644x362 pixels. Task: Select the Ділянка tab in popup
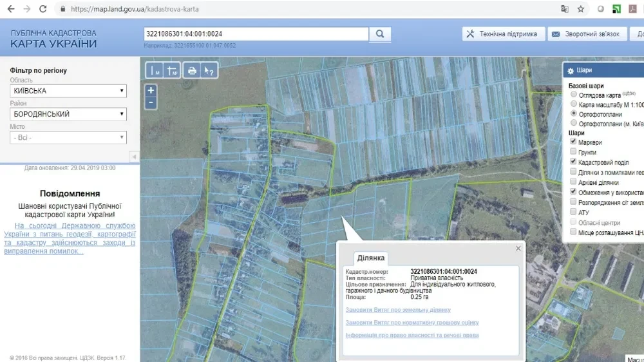tap(371, 258)
